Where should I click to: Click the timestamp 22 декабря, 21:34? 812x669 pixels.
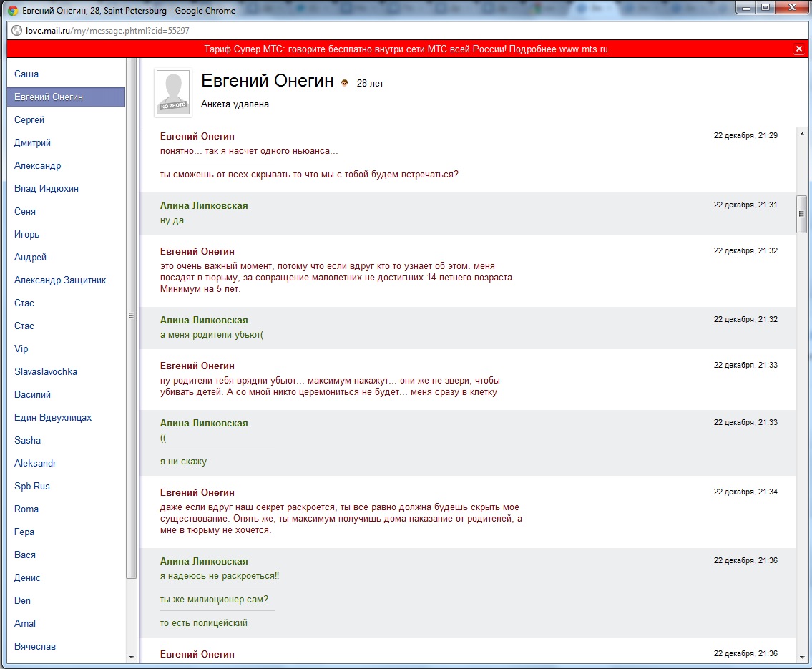coord(745,492)
